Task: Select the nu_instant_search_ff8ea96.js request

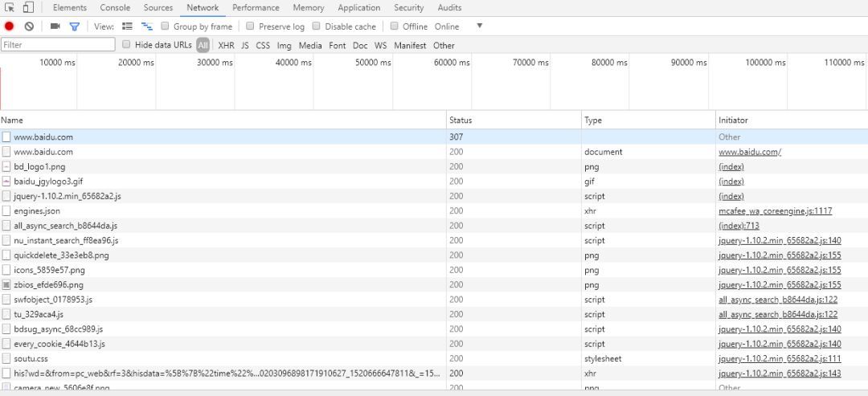Action: [x=434, y=241]
